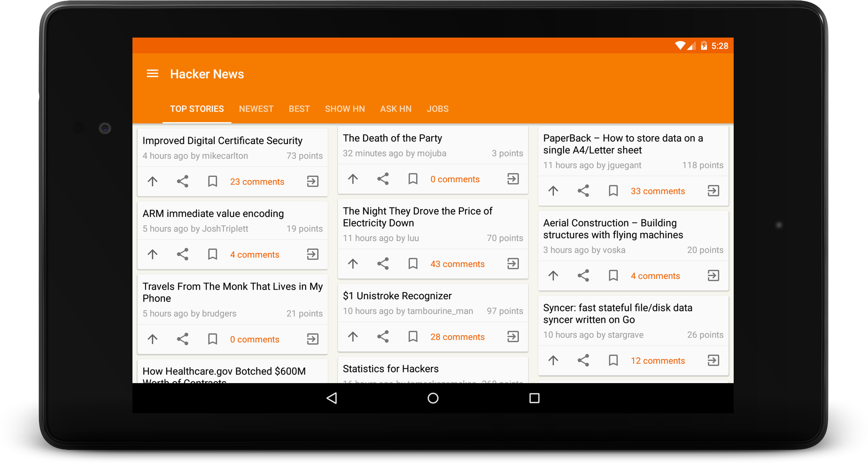Share Improved Digital Certificate Security story
This screenshot has width=868, height=463.
tap(183, 181)
